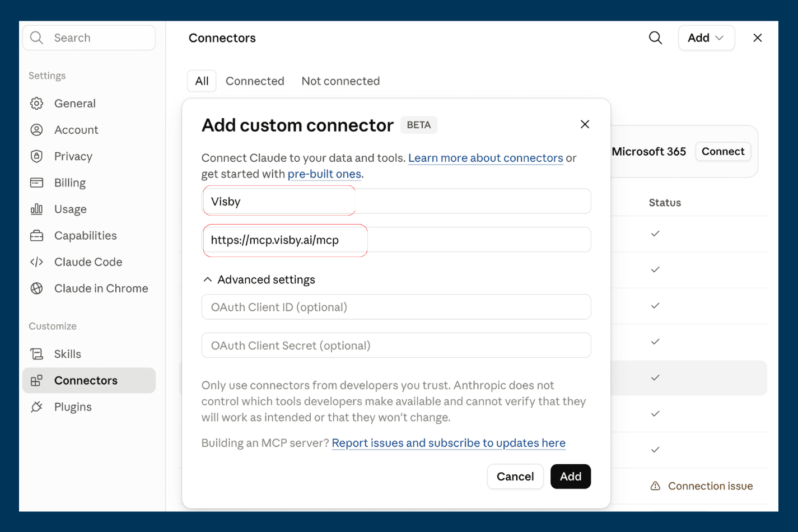798x532 pixels.
Task: Open Report issues and subscribe link
Action: click(449, 443)
